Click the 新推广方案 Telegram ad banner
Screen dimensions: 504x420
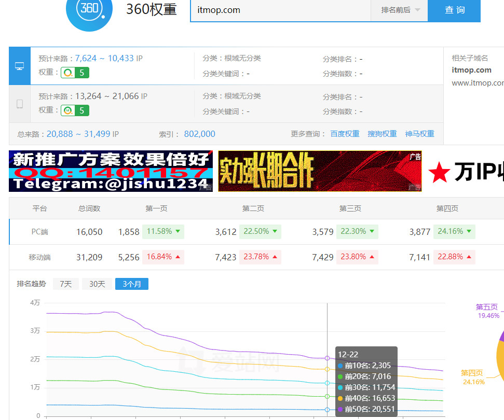[111, 171]
